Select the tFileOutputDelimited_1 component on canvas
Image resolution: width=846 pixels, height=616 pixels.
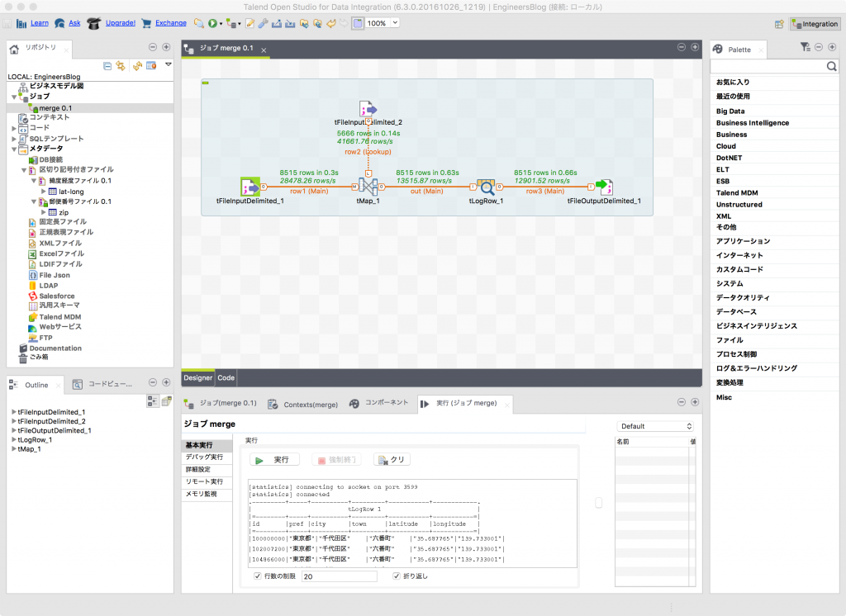point(604,187)
